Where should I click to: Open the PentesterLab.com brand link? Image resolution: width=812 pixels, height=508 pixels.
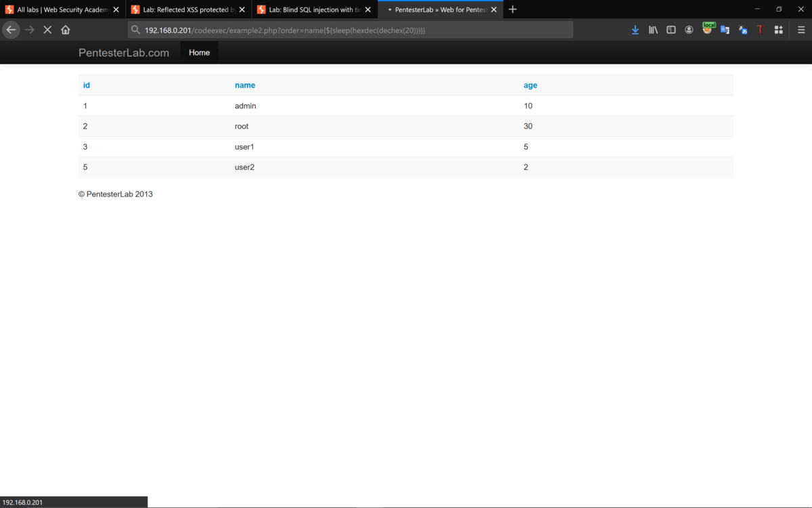tap(124, 53)
